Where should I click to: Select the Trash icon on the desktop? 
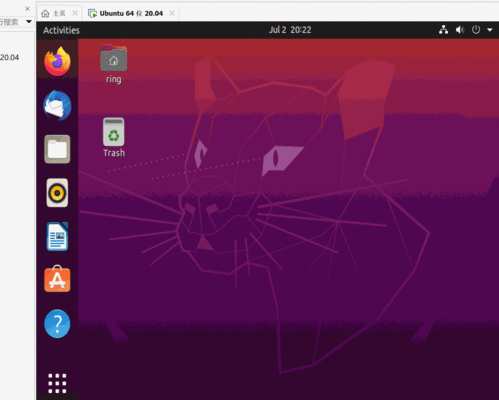click(114, 137)
